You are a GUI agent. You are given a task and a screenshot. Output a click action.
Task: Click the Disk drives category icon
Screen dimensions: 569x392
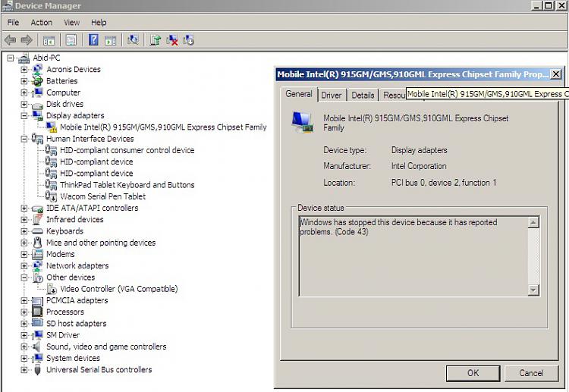[37, 105]
